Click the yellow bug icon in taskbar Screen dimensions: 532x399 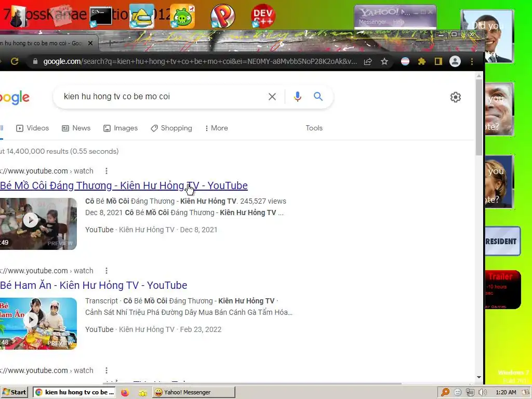pos(143,393)
